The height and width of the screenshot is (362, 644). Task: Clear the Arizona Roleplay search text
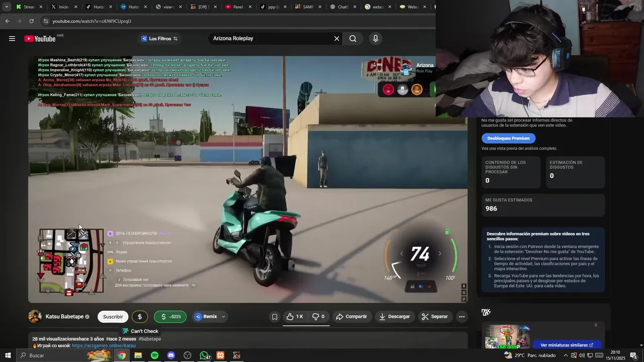coord(337,39)
